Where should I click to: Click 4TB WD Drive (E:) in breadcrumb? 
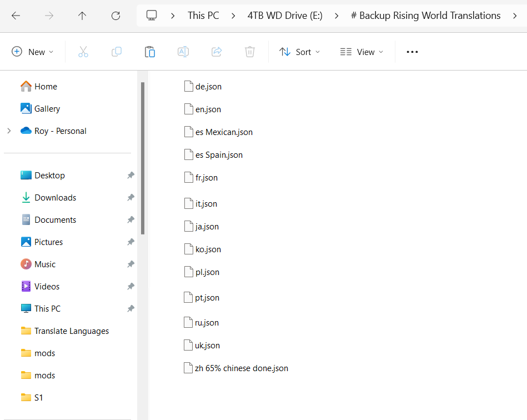click(285, 16)
